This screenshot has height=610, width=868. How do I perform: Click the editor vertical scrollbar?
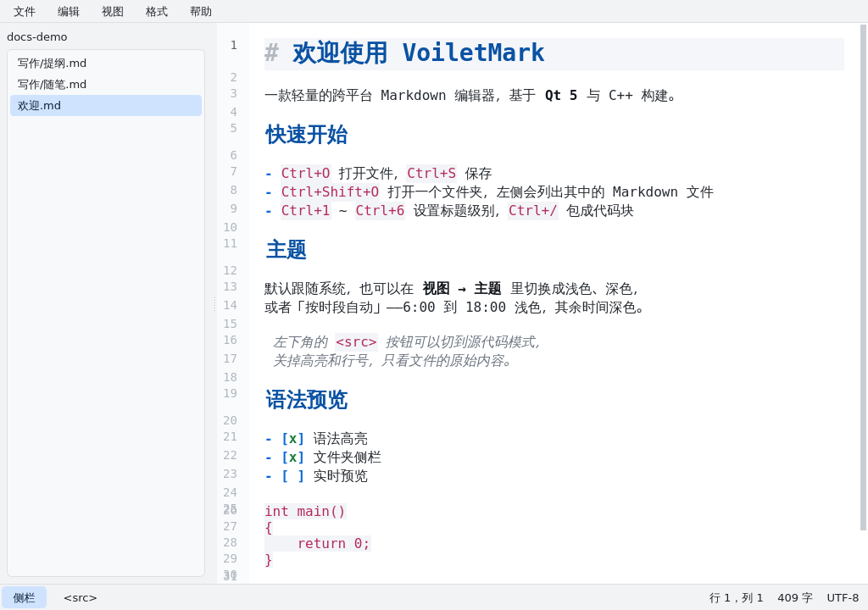coord(863,277)
